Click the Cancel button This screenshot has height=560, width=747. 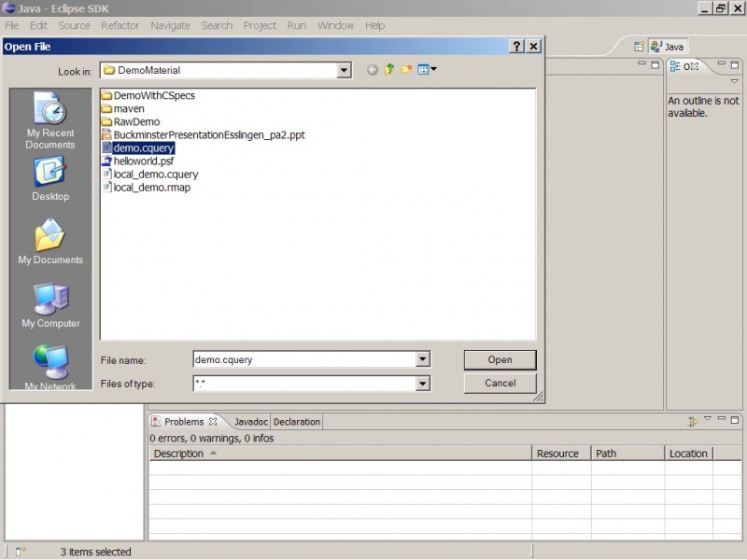(x=500, y=383)
